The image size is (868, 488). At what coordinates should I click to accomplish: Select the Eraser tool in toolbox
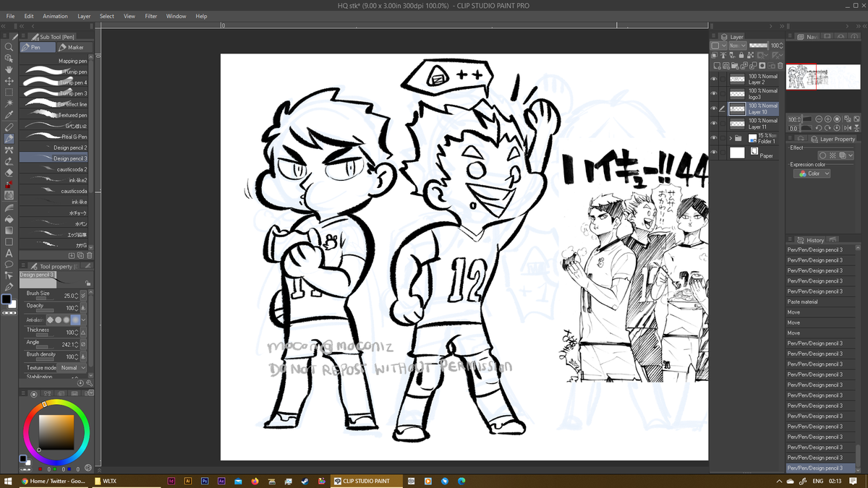[9, 172]
